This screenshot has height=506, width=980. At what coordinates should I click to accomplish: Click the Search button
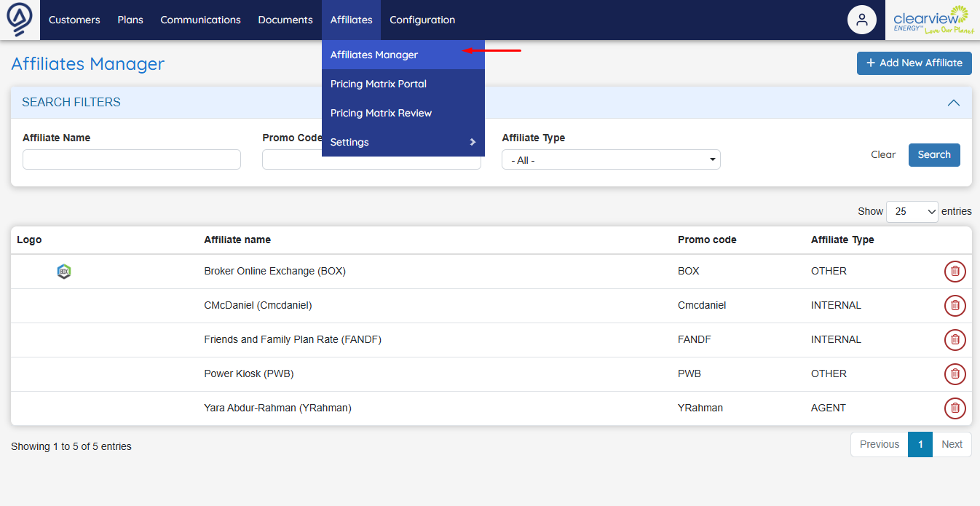934,154
